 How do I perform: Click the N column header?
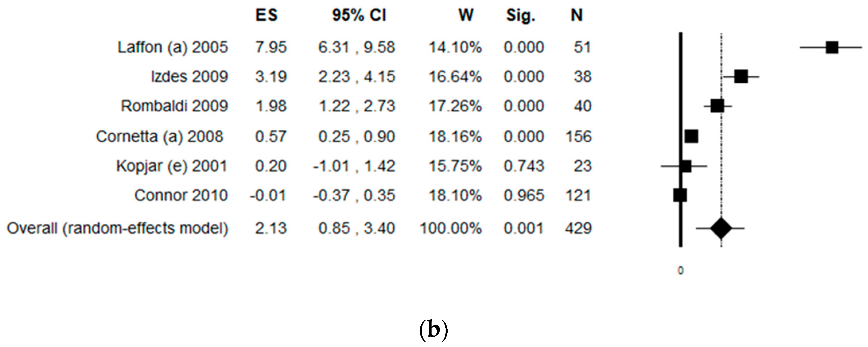click(576, 15)
